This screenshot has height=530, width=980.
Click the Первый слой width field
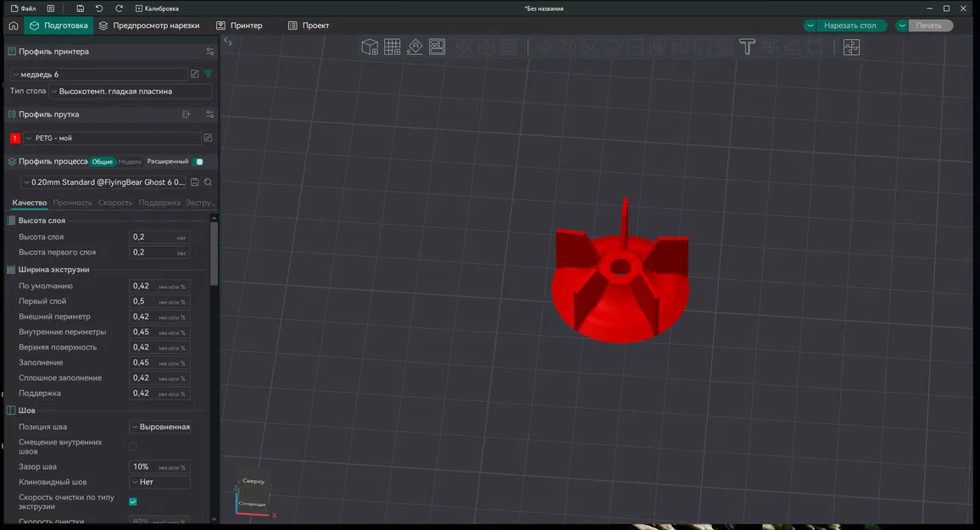(160, 301)
